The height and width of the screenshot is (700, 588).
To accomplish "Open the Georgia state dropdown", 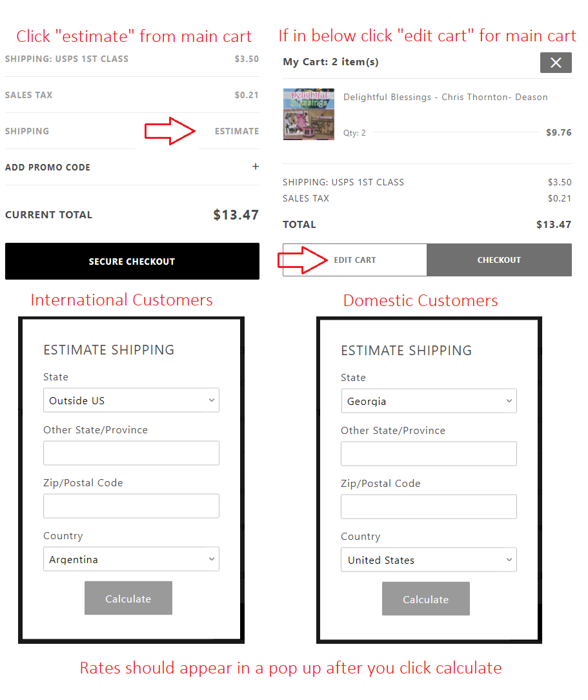I will click(429, 401).
